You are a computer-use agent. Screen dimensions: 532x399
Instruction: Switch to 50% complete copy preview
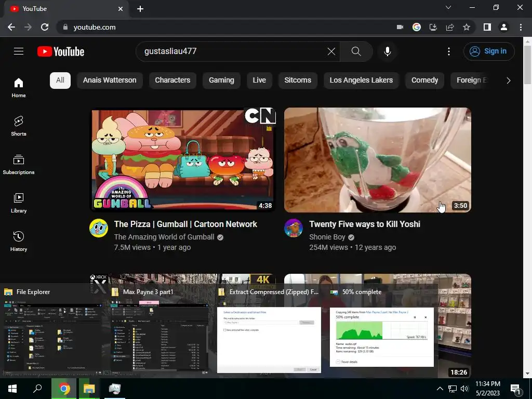(382, 330)
